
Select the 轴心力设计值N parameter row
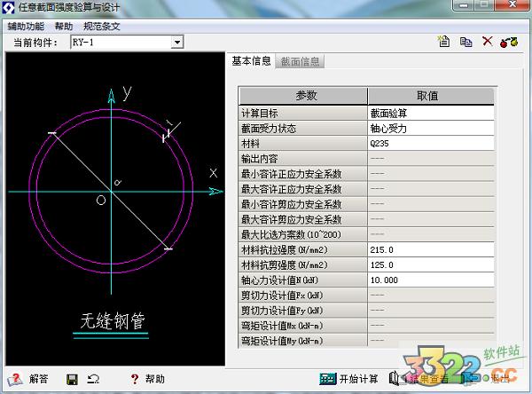pos(303,280)
